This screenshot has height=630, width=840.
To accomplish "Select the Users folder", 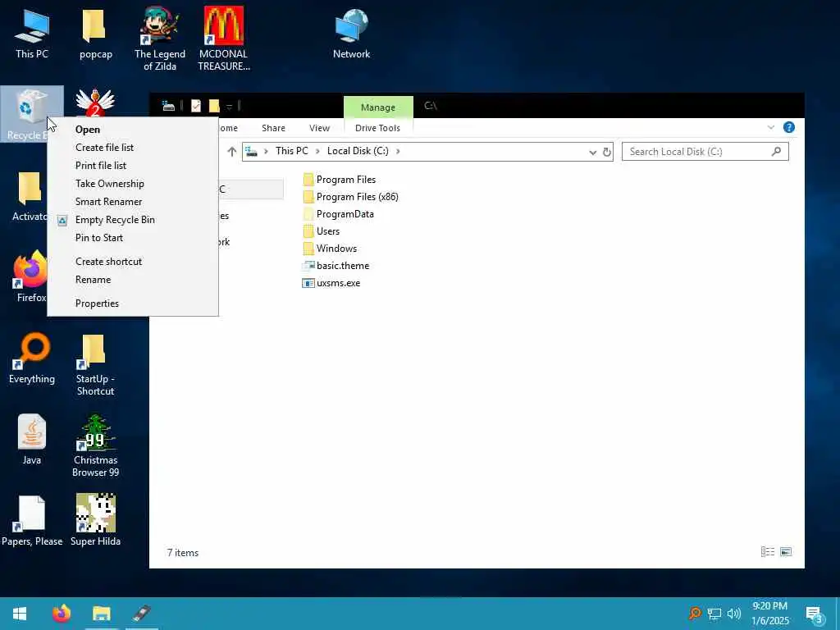I will coord(322,231).
